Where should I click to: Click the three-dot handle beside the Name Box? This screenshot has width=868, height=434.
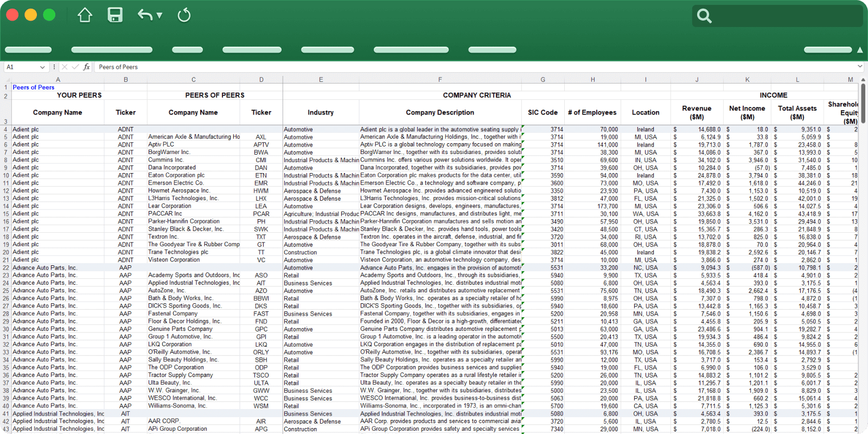(x=54, y=67)
